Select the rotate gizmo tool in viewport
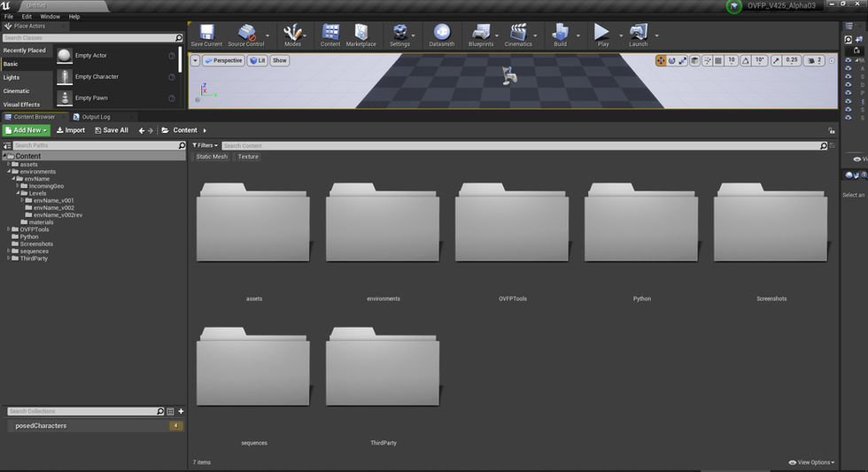The width and height of the screenshot is (868, 472). click(672, 61)
